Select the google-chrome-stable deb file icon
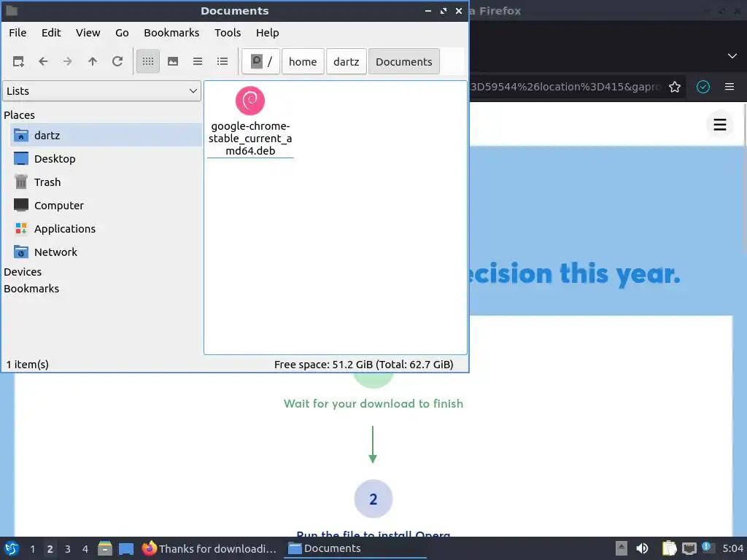Image resolution: width=747 pixels, height=560 pixels. 250,101
